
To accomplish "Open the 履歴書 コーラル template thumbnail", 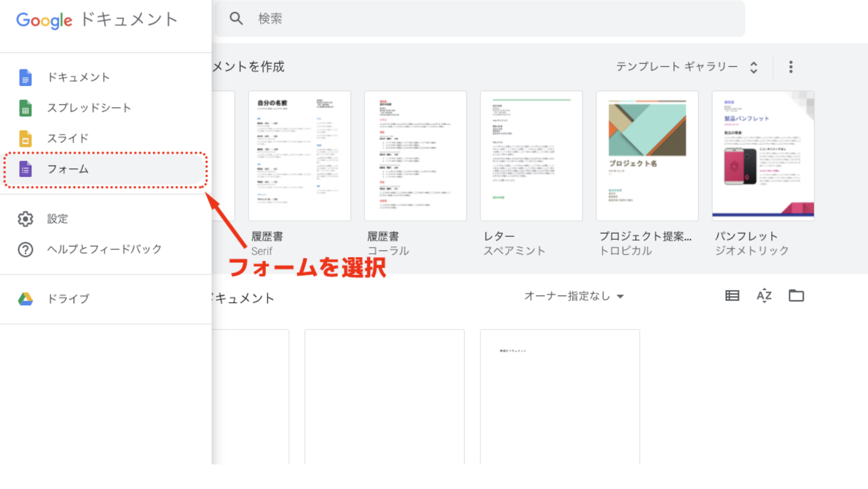I will tap(415, 156).
